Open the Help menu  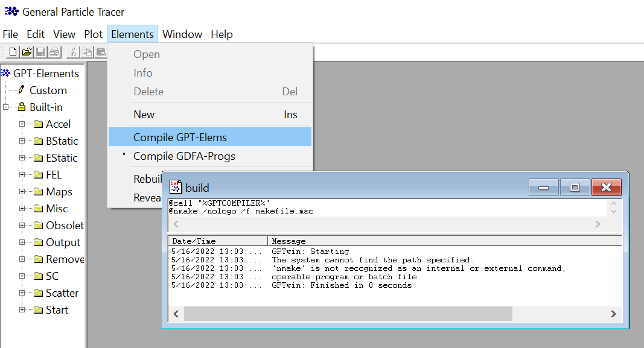pyautogui.click(x=222, y=34)
